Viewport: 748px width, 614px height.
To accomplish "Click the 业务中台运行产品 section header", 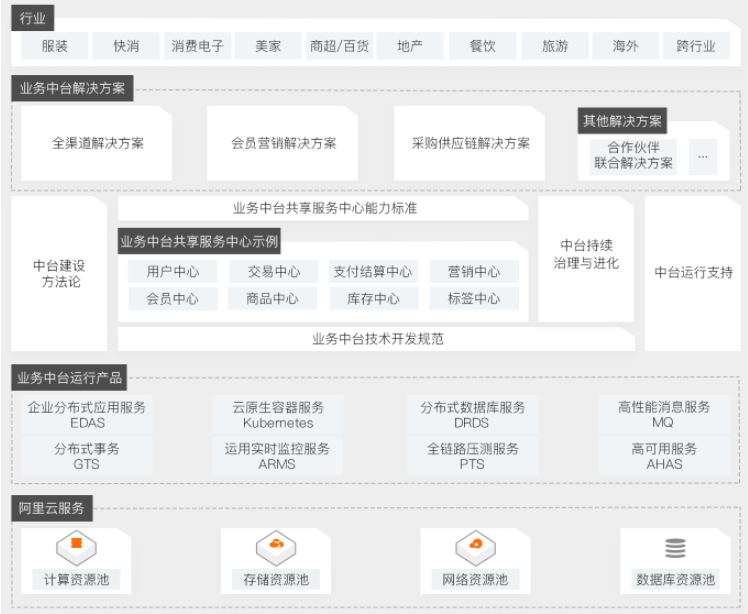I will point(69,378).
